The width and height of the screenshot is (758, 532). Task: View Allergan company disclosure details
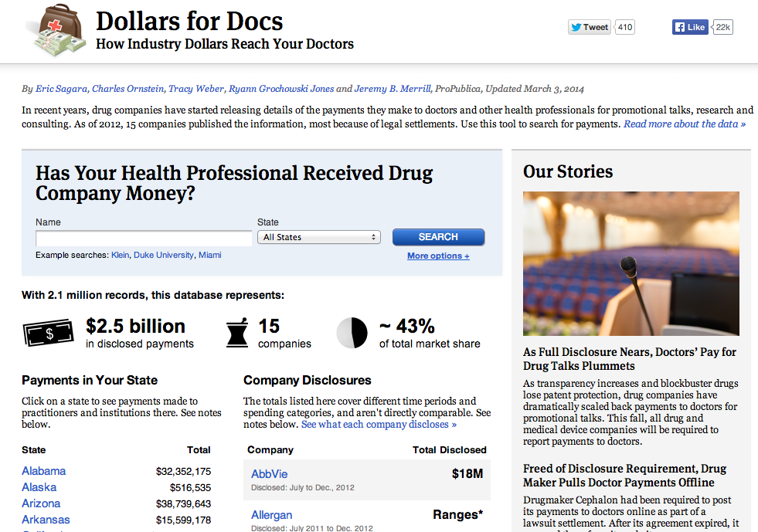271,515
